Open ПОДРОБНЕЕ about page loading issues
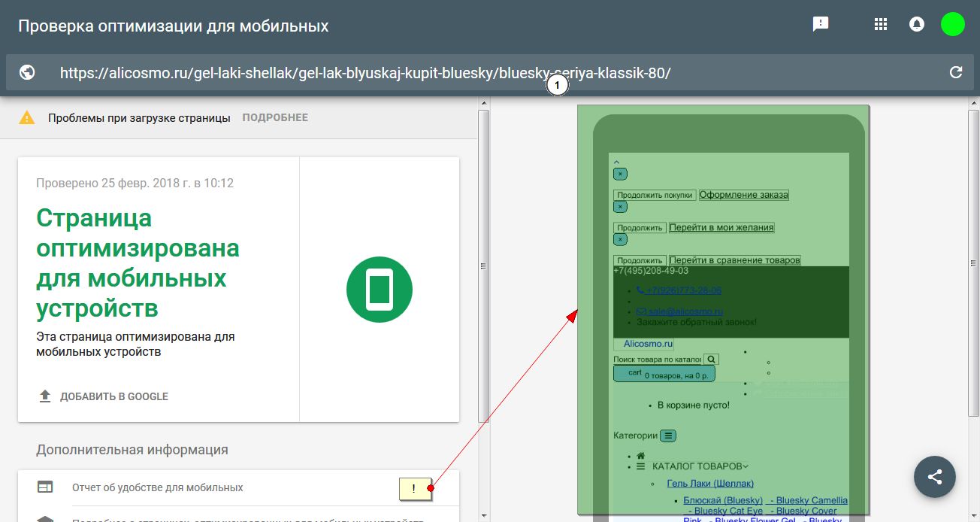The image size is (980, 522). [275, 117]
